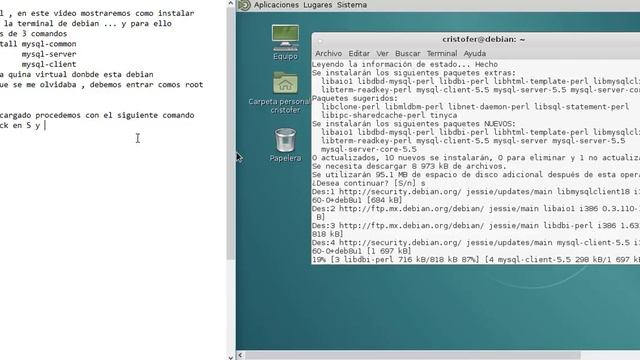Click text 'mysql-server' in the notes
Image resolution: width=640 pixels, height=360 pixels.
pos(49,54)
